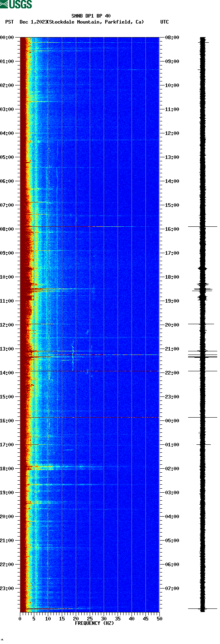Click the 03:00 PST time label
Viewport: 220px width, 644px height.
coord(7,109)
